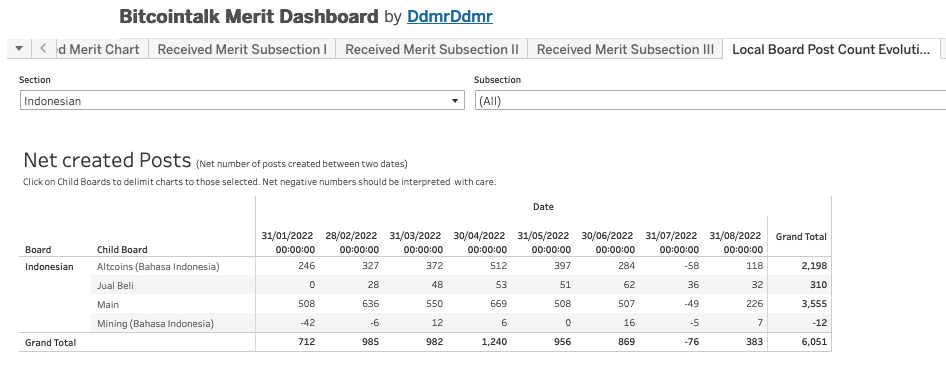Click the Grand Total column header
The image size is (946, 368).
(801, 237)
